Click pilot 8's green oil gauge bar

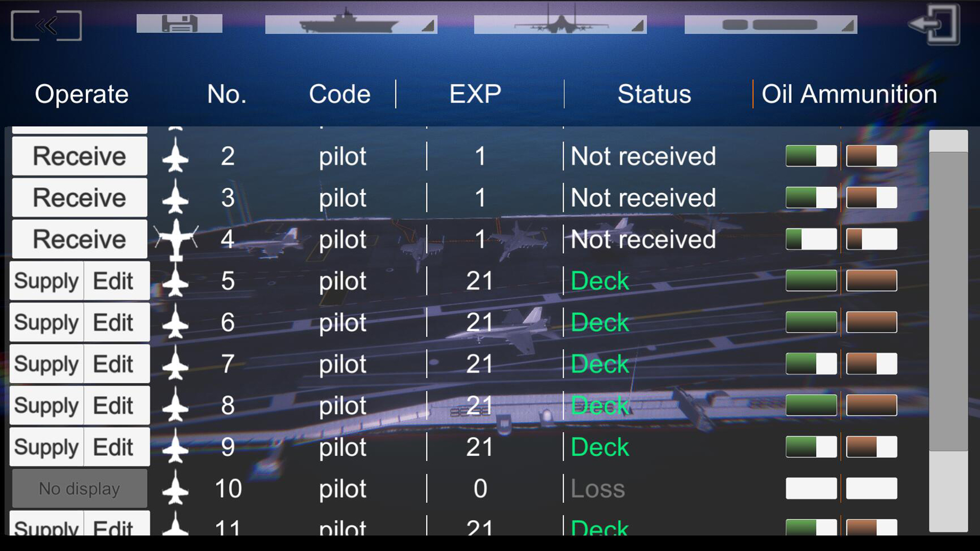811,405
